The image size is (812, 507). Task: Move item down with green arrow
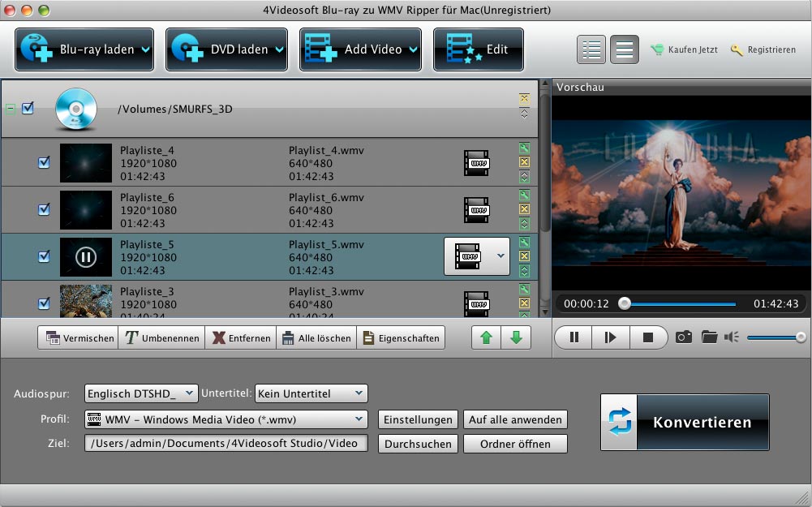pyautogui.click(x=516, y=338)
